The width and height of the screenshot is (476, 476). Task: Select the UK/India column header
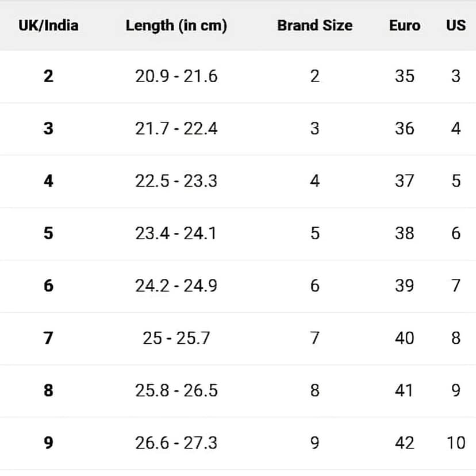48,25
